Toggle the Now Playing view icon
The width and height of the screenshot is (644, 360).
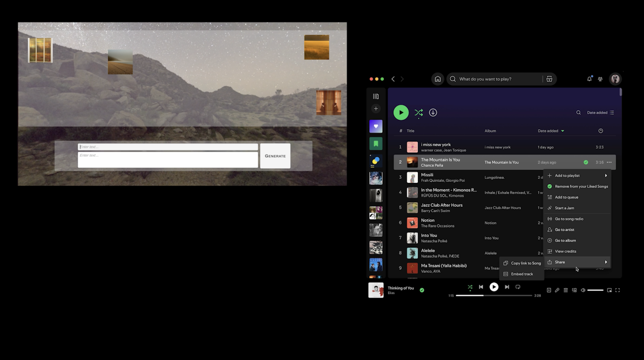click(x=549, y=290)
